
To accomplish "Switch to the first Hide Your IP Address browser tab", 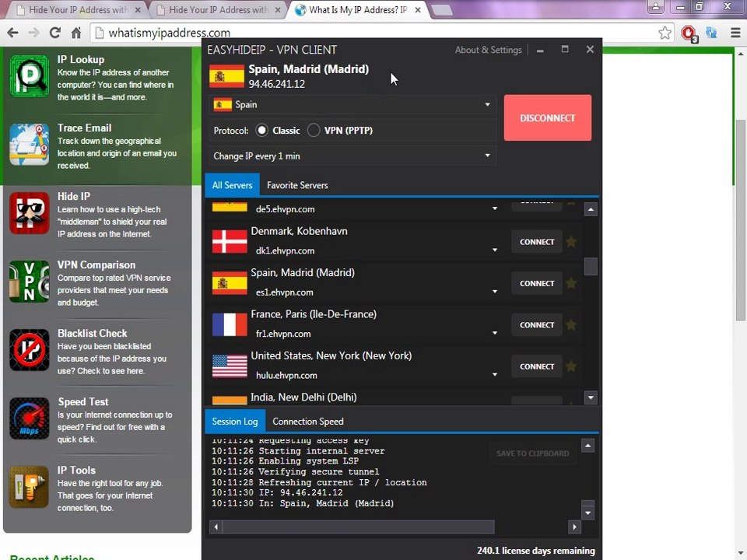I will (x=79, y=9).
